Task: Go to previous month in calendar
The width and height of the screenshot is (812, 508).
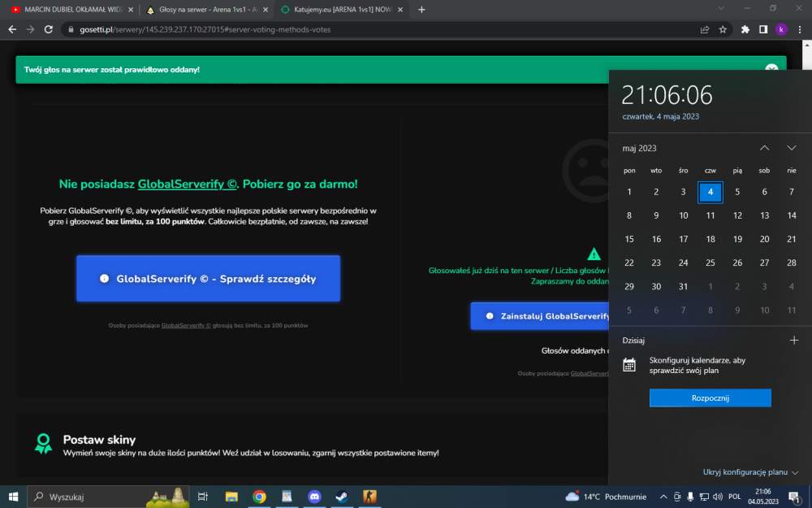Action: pos(764,148)
